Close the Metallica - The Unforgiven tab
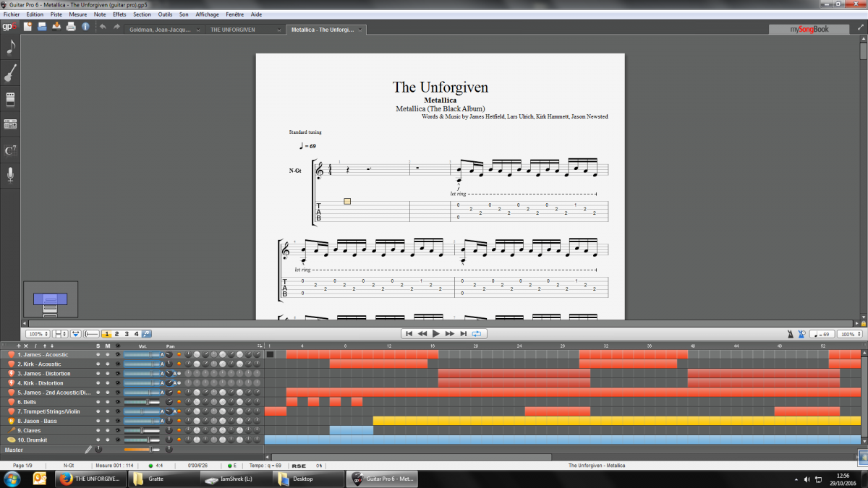The height and width of the screenshot is (488, 868). point(362,30)
